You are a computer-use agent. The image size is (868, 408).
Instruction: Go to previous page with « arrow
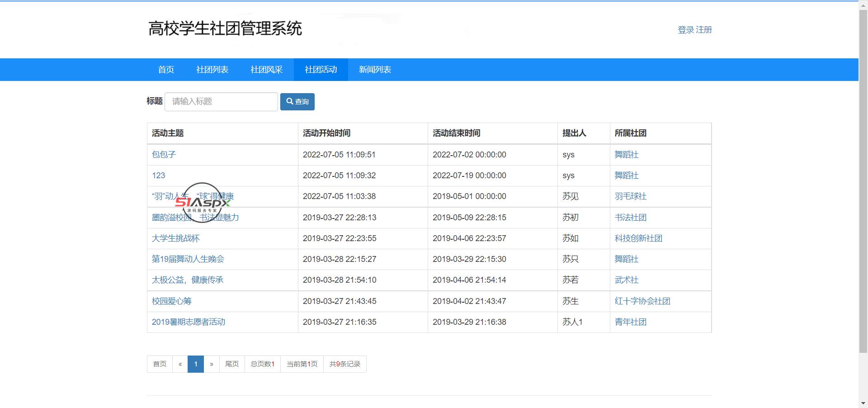pyautogui.click(x=180, y=364)
